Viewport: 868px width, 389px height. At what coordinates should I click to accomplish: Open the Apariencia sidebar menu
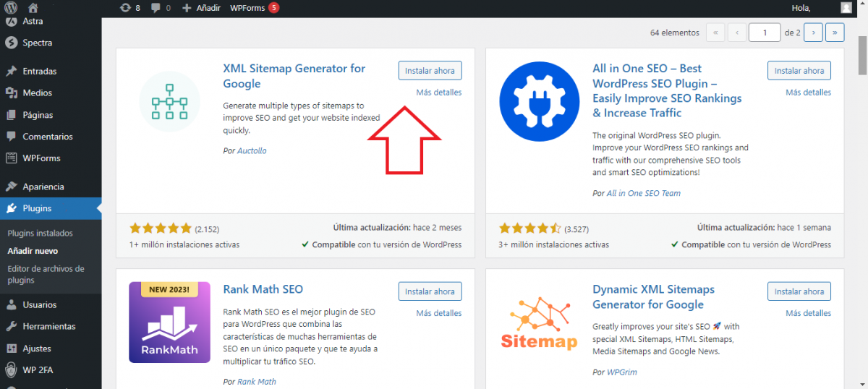(43, 187)
